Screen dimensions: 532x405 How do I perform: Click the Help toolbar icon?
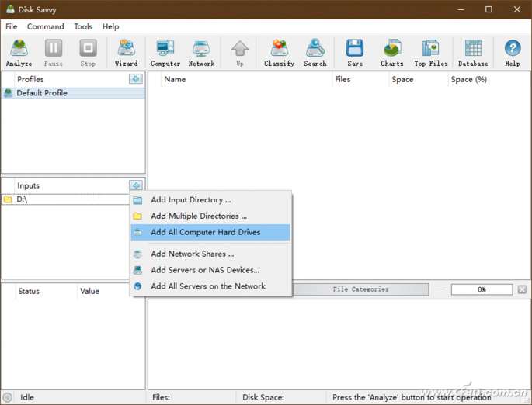[513, 53]
